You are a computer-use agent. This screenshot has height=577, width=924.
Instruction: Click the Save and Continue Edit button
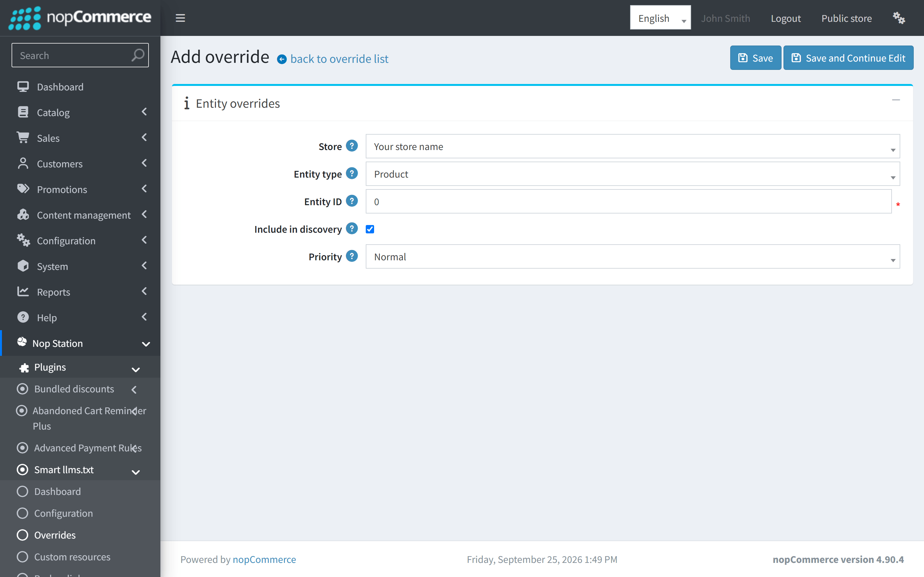coord(848,58)
